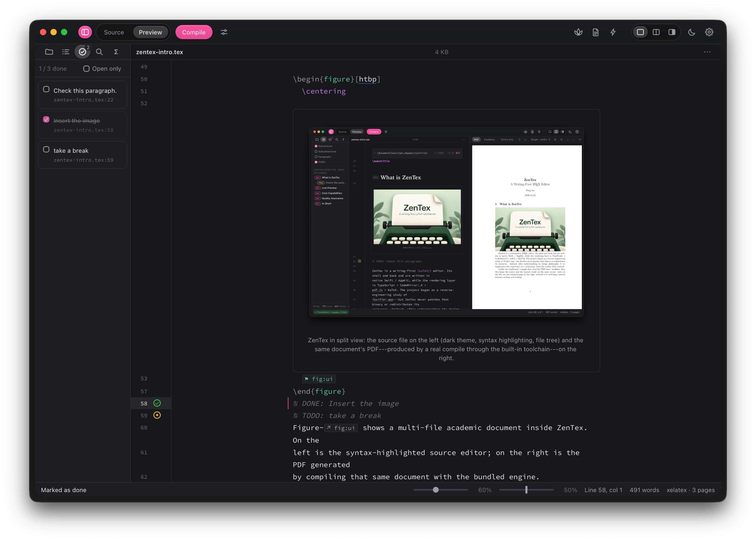The height and width of the screenshot is (541, 756).
Task: Open the search magnifier sidebar tab
Action: (x=99, y=52)
